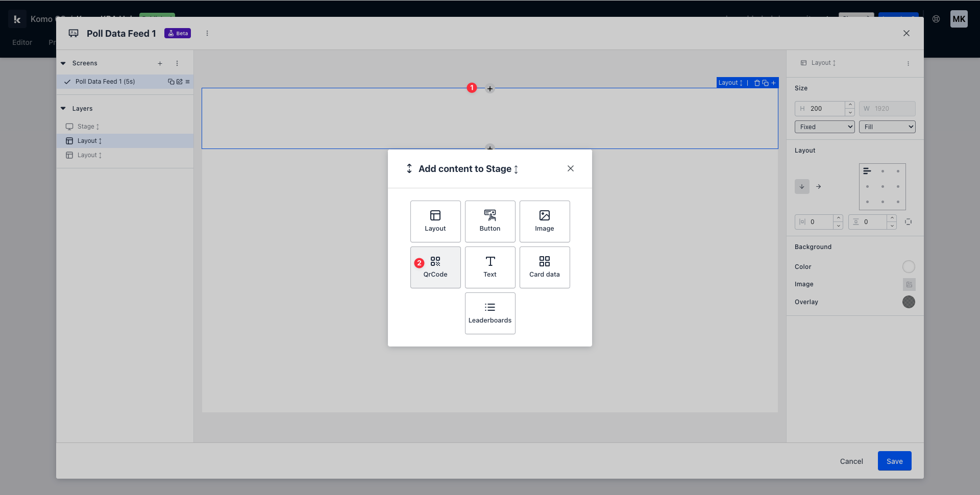Select center point in alignment grid

pos(882,187)
